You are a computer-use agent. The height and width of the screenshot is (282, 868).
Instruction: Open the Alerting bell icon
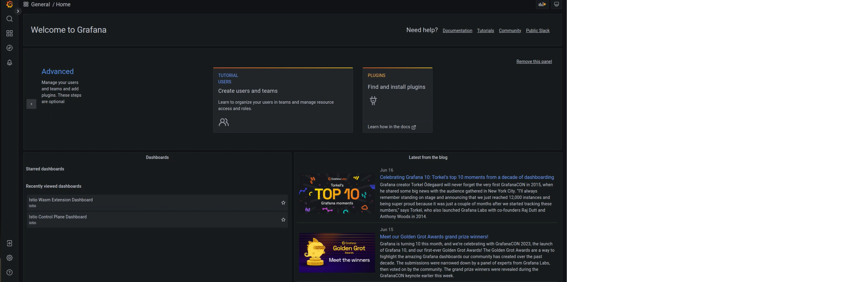[x=9, y=62]
